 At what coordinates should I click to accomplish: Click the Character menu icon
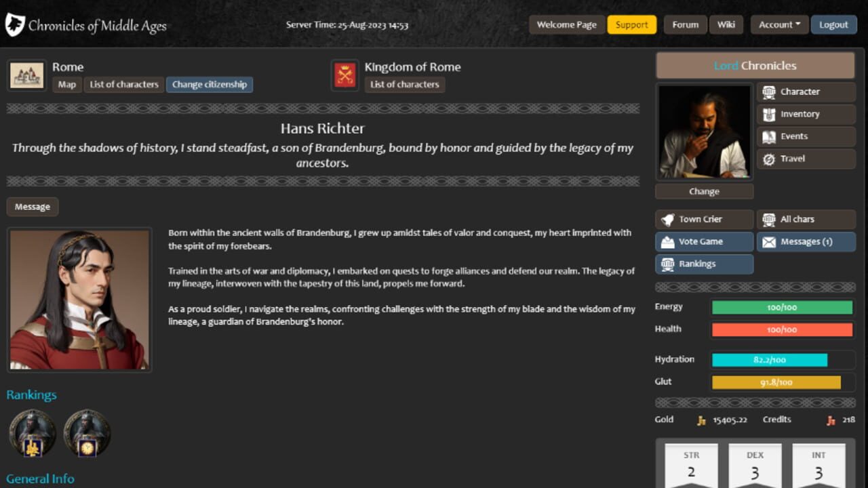(769, 91)
